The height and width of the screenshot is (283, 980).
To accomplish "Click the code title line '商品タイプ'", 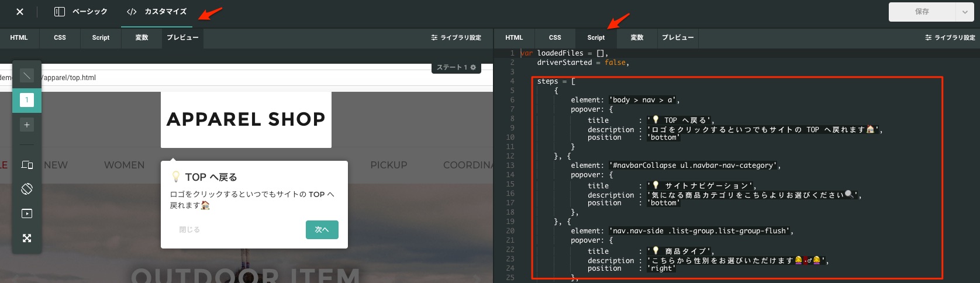I will point(651,251).
